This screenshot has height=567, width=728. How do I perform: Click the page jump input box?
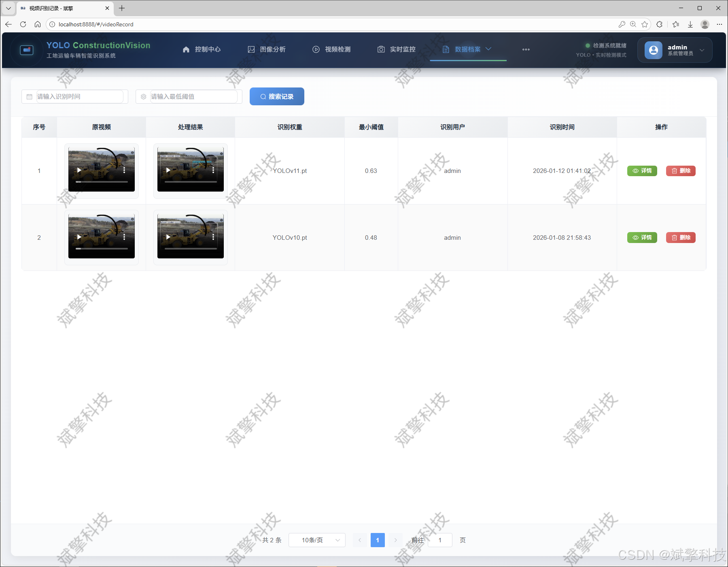(440, 540)
